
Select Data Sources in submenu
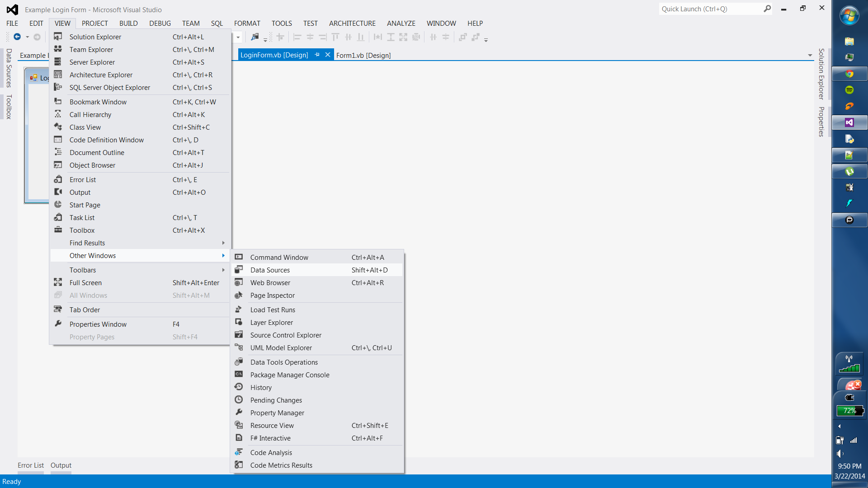270,270
